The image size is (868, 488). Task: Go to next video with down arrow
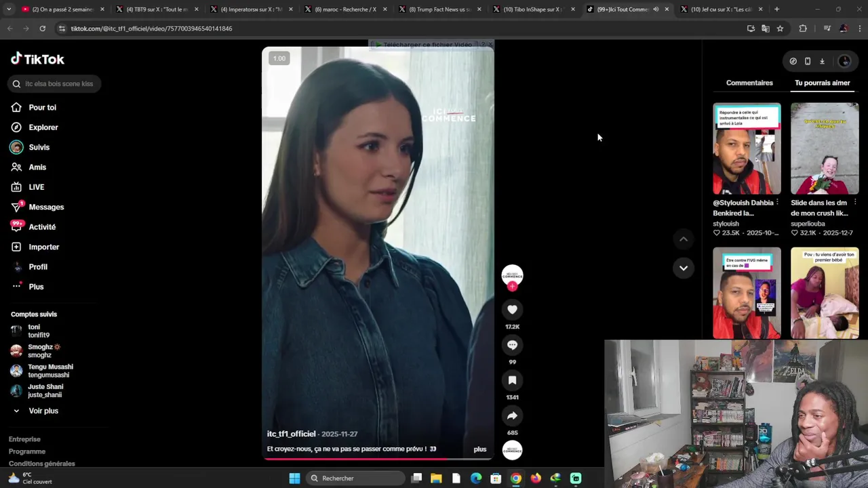(x=684, y=268)
